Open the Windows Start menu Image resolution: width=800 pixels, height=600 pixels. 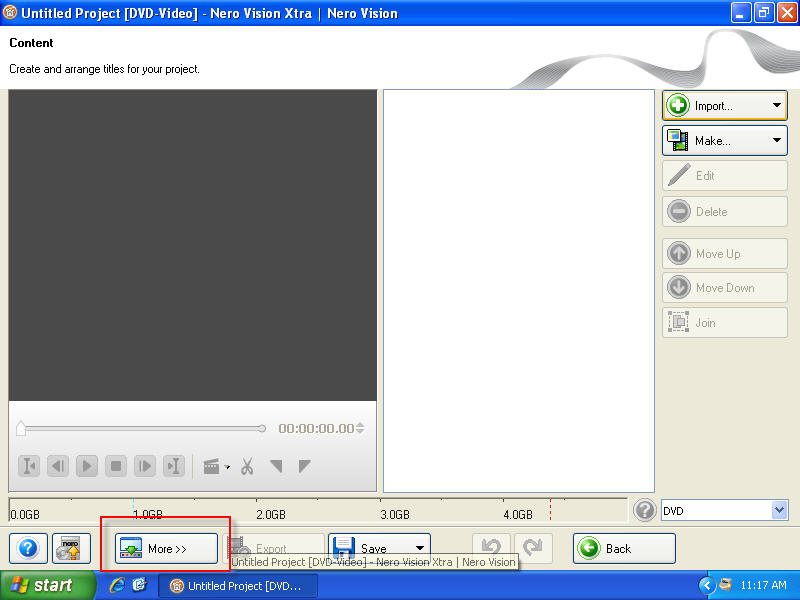[x=47, y=585]
